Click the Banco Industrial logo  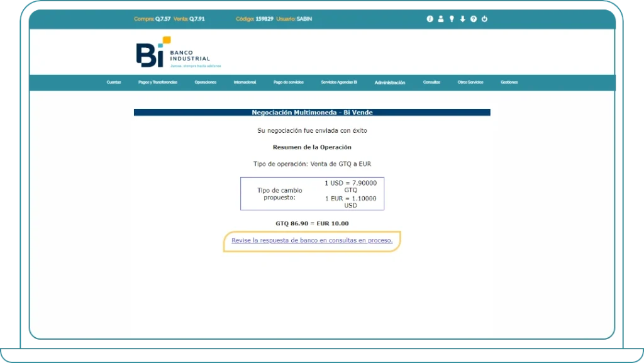174,52
